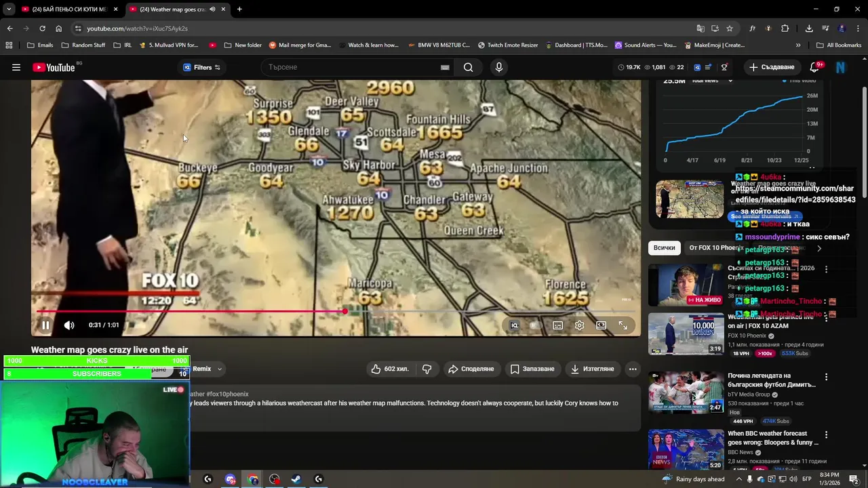This screenshot has height=488, width=868.
Task: Open options for Weatherman gets pranked video
Action: click(826, 319)
